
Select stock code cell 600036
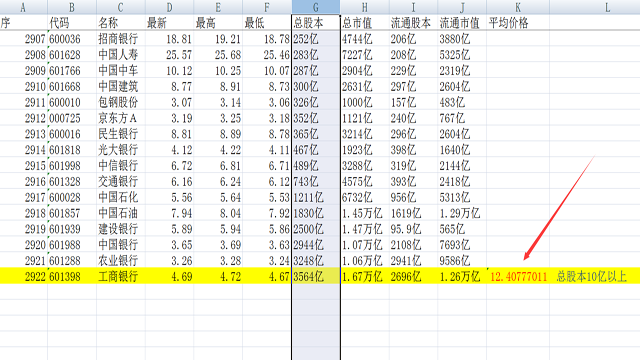point(72,39)
